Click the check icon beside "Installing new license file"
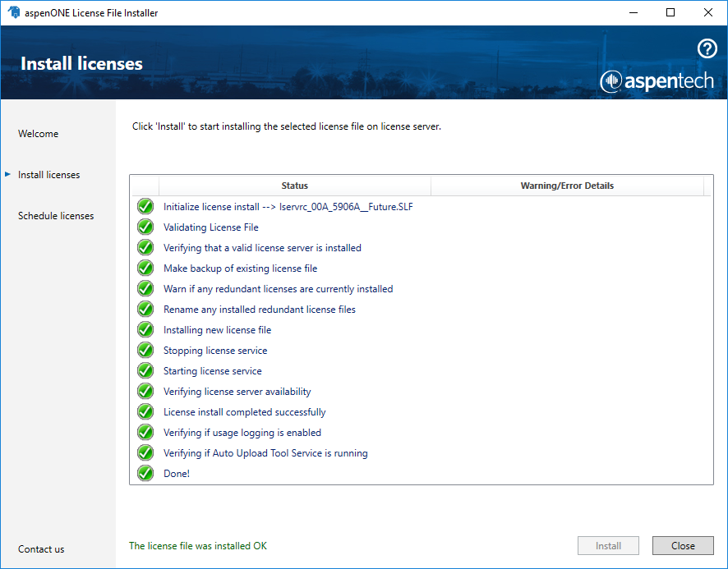 click(145, 329)
